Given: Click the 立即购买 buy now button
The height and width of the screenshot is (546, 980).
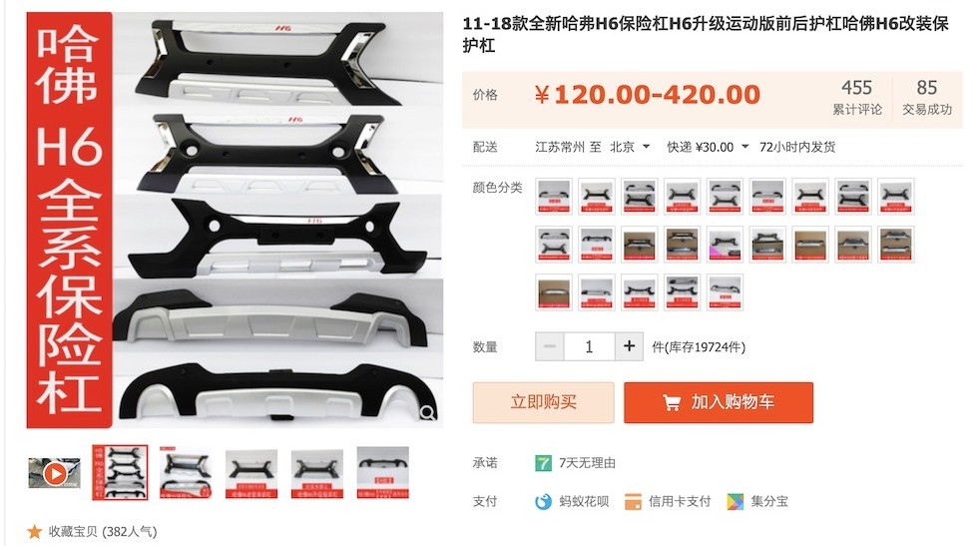Looking at the screenshot, I should pos(543,402).
